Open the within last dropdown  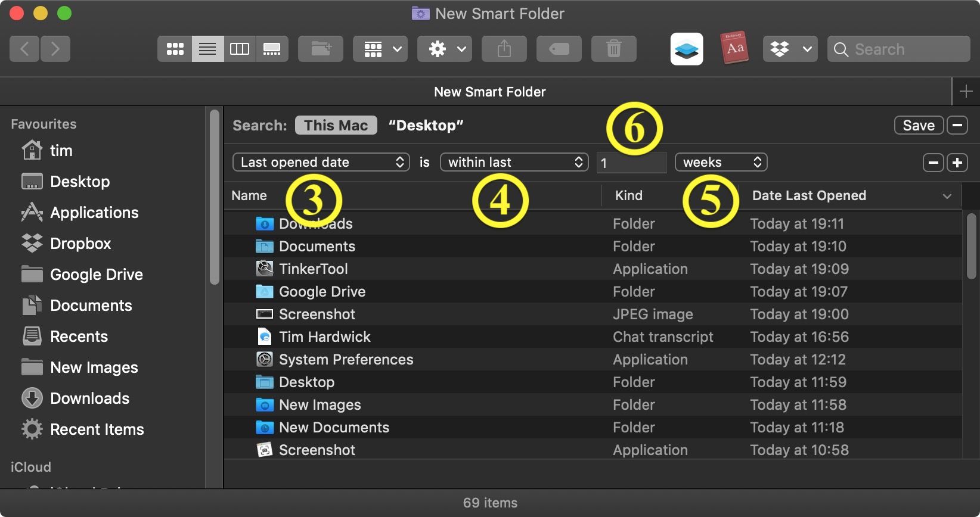pyautogui.click(x=514, y=162)
